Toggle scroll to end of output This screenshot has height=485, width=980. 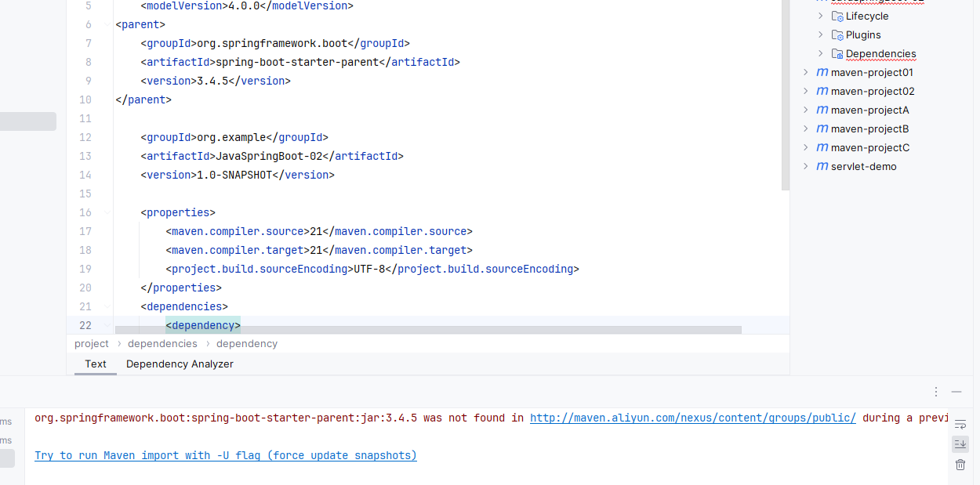click(960, 444)
